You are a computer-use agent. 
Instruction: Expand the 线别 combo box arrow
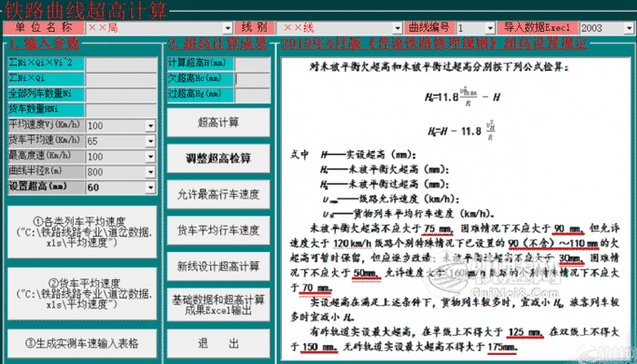398,28
